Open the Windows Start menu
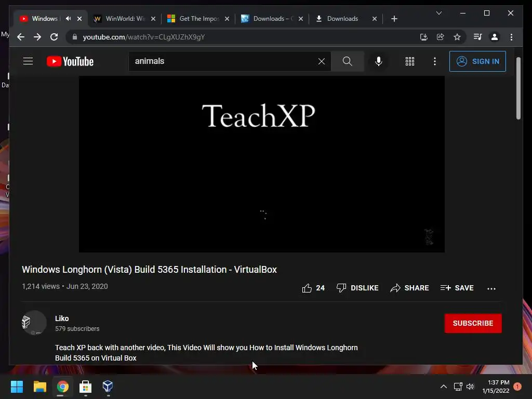This screenshot has height=399, width=532. [x=17, y=387]
